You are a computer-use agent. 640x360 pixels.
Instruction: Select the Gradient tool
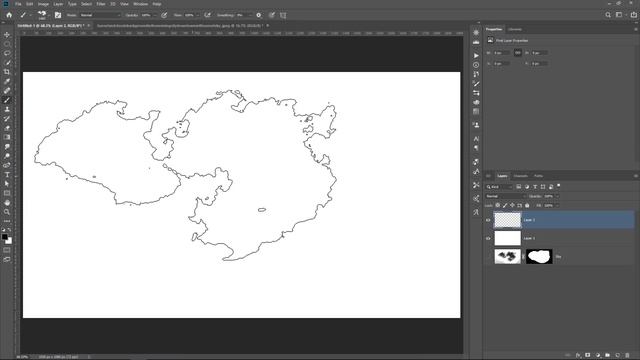pos(7,138)
